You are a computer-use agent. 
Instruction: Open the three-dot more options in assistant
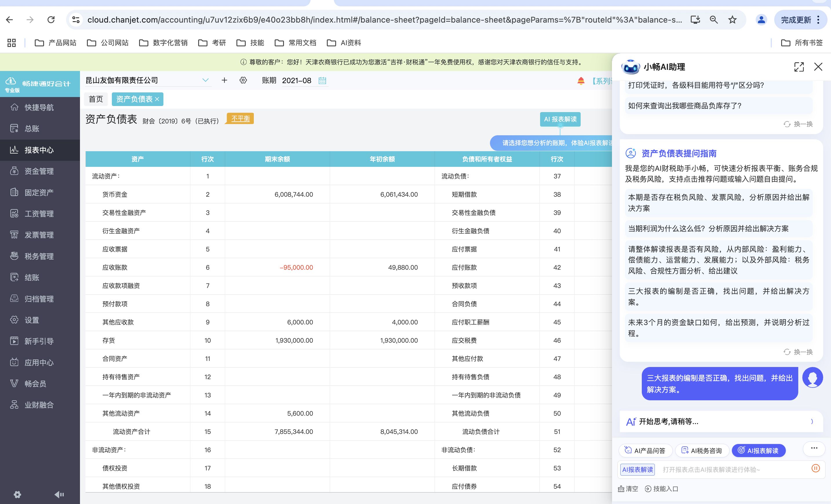(814, 448)
